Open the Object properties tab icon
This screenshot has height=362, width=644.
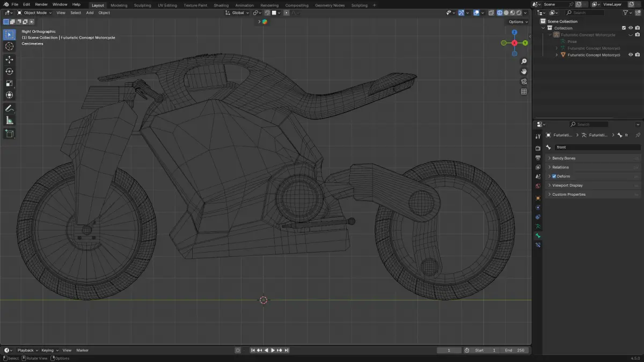click(538, 198)
